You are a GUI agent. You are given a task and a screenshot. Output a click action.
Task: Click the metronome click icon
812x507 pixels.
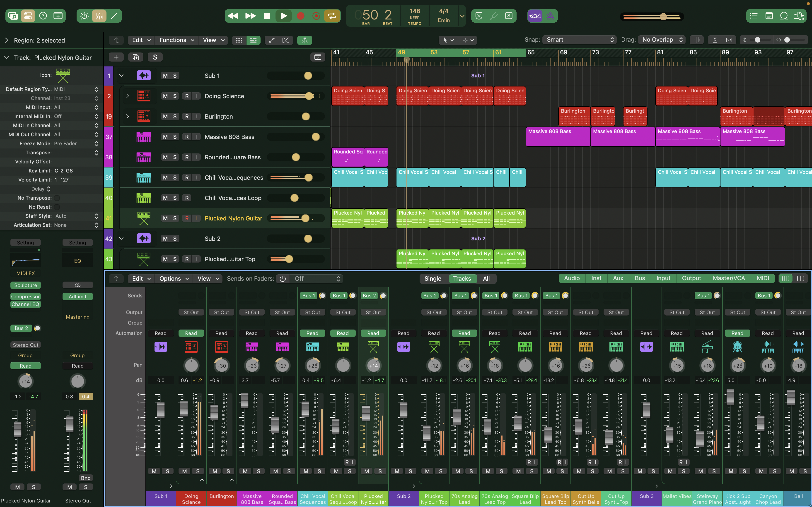click(550, 16)
